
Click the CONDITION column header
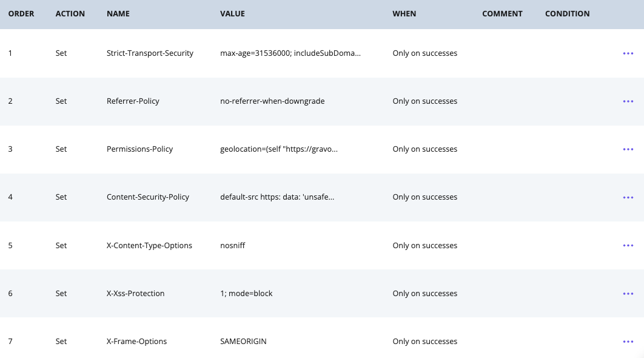pyautogui.click(x=567, y=13)
